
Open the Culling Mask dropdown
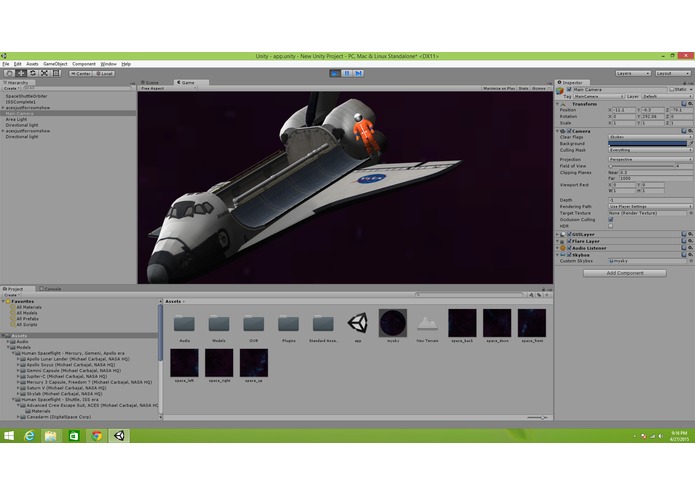coord(650,150)
